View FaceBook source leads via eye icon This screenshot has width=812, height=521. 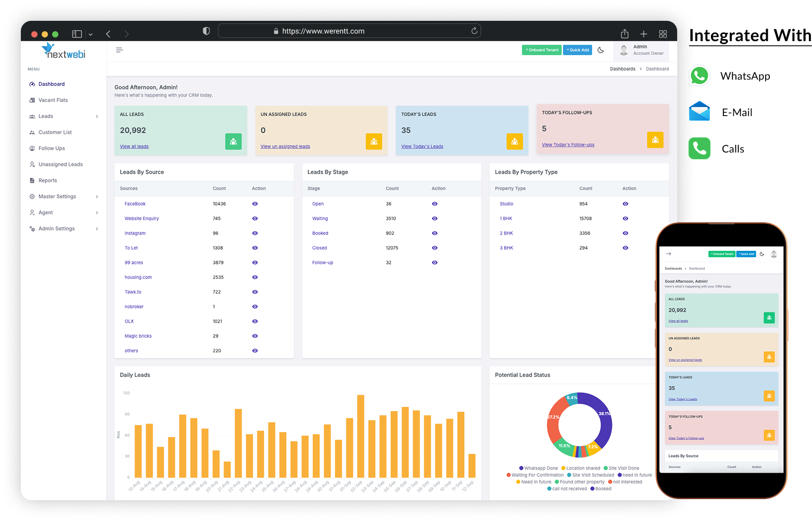point(255,204)
